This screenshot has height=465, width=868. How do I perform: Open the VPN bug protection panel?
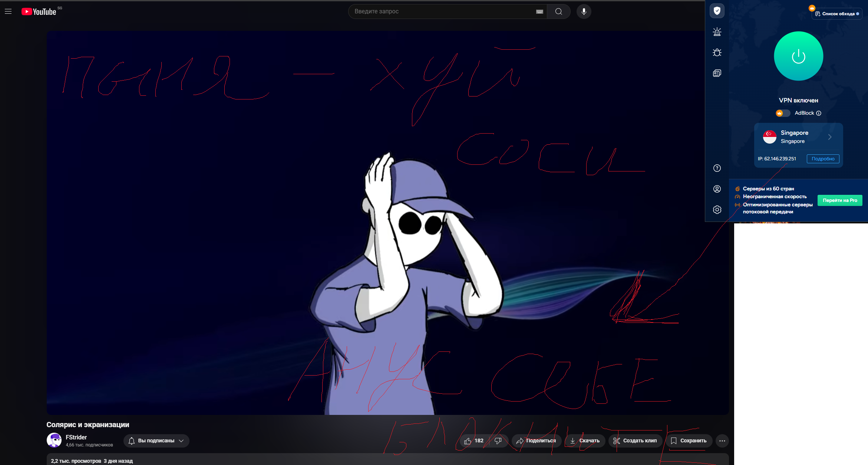tap(717, 52)
